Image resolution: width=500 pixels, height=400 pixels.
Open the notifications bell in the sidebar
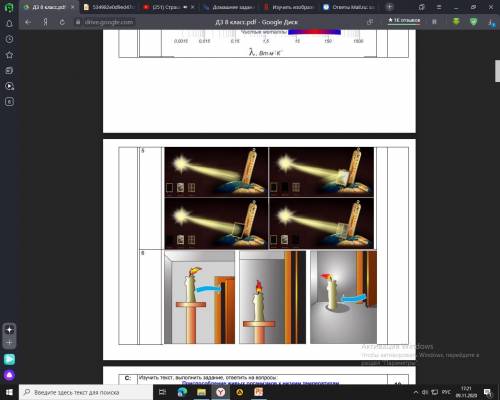pos(9,23)
